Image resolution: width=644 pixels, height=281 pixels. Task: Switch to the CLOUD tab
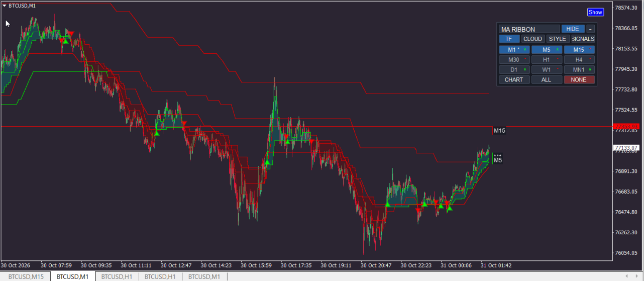pyautogui.click(x=532, y=39)
